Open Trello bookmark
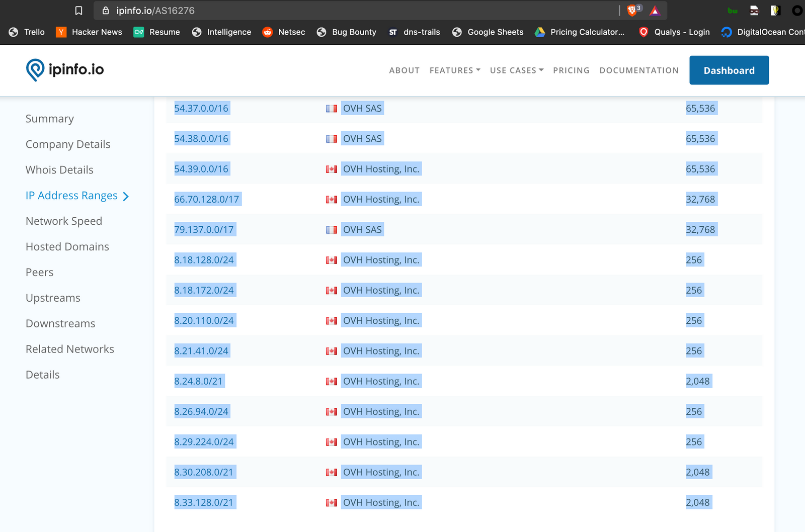This screenshot has width=805, height=532. pos(27,32)
